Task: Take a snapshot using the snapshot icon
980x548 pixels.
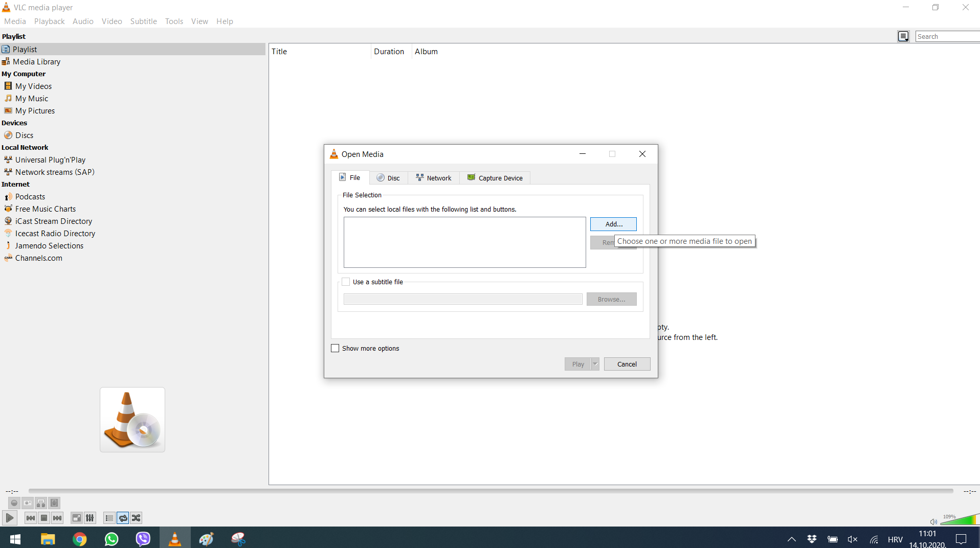Action: pos(27,503)
